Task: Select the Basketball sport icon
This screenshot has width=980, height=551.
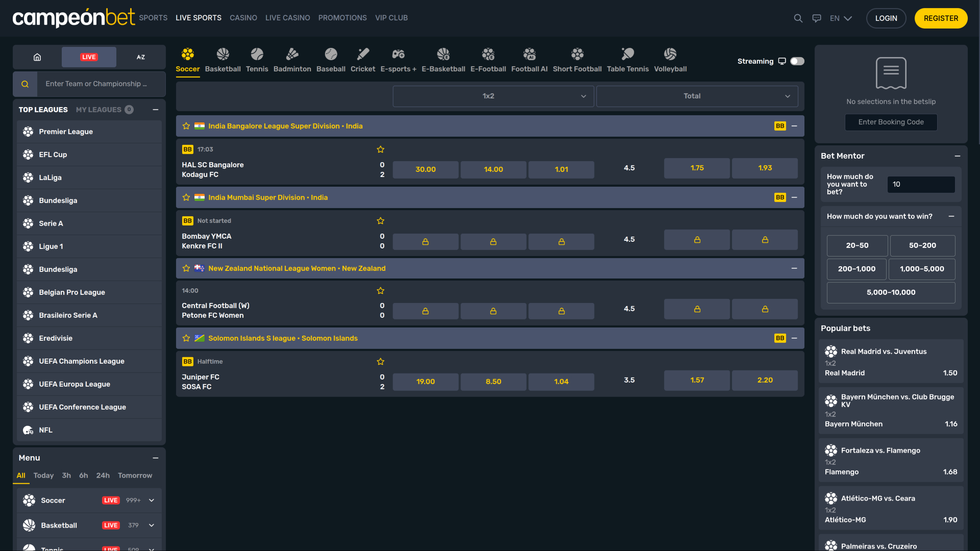Action: [x=223, y=60]
